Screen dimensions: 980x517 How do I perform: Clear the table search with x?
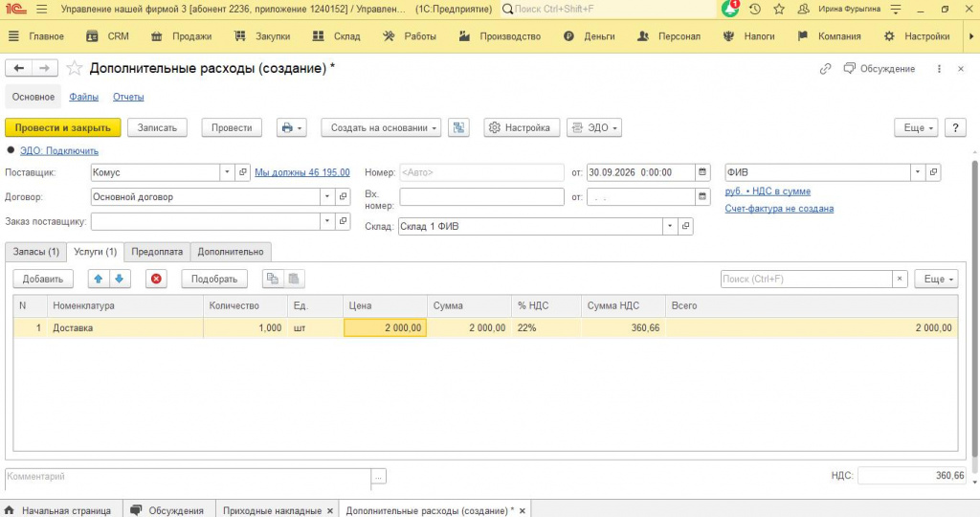(900, 279)
